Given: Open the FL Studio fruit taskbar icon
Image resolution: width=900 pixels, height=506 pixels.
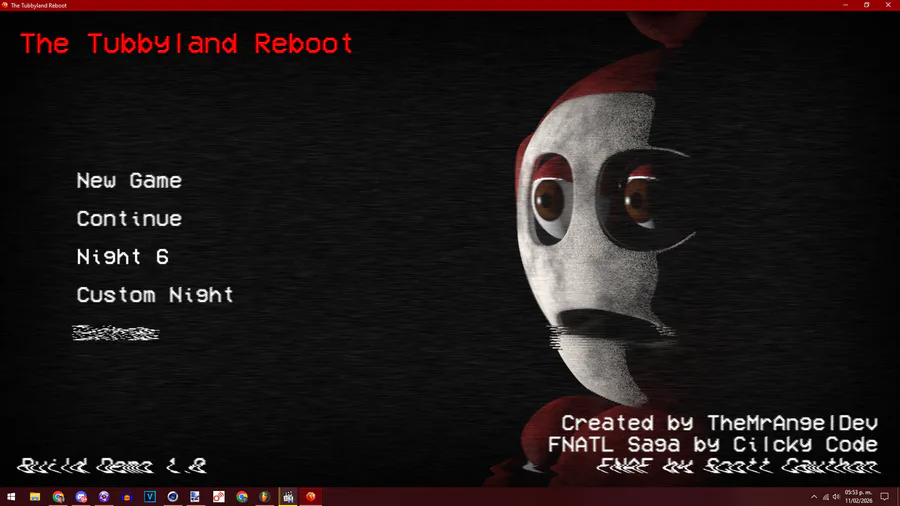Looking at the screenshot, I should click(265, 497).
